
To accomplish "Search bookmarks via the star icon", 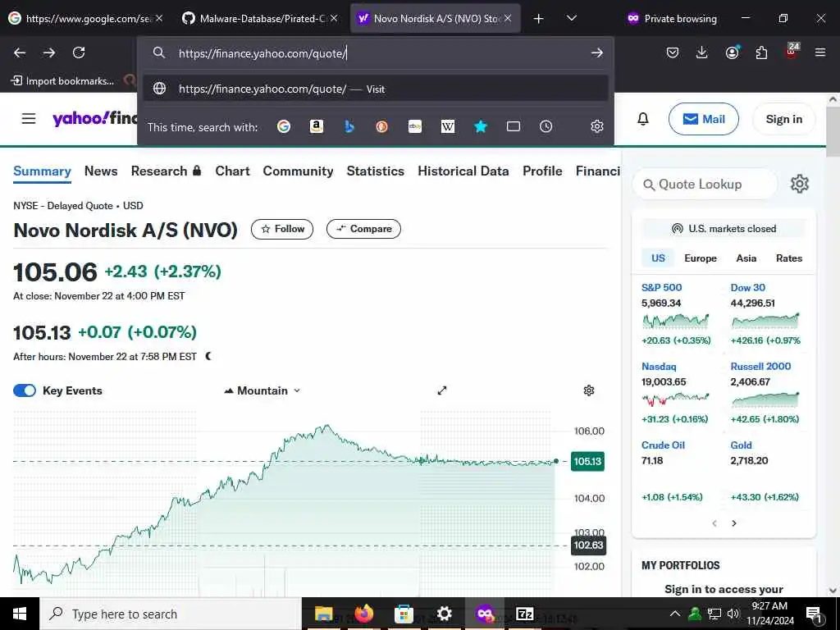I will tap(481, 126).
